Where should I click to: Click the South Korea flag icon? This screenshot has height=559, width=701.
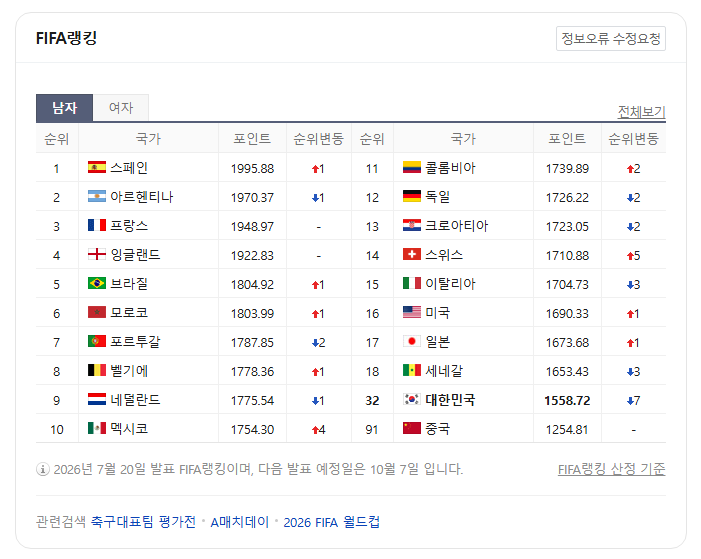pos(412,399)
